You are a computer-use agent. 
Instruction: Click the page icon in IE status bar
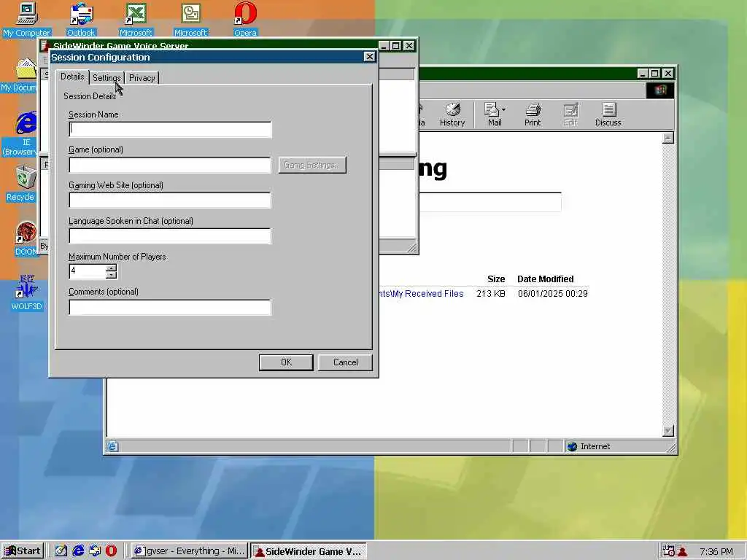coord(112,446)
